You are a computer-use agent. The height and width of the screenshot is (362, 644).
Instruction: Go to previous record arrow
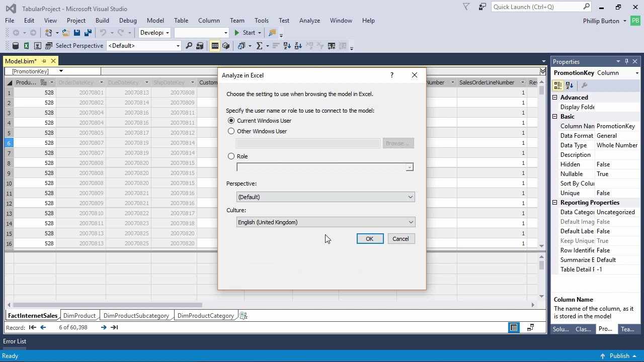coord(43,327)
